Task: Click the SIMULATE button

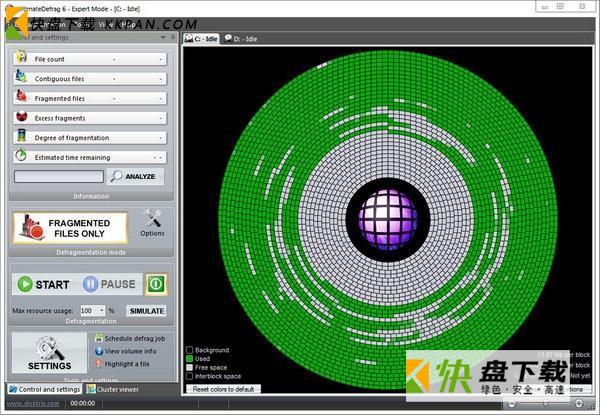Action: tap(147, 311)
